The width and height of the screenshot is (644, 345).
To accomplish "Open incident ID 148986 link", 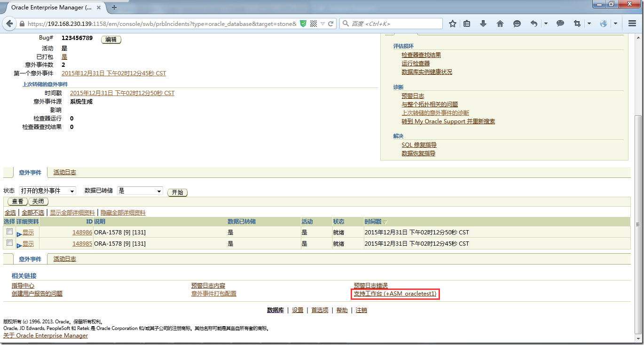I will (x=82, y=232).
